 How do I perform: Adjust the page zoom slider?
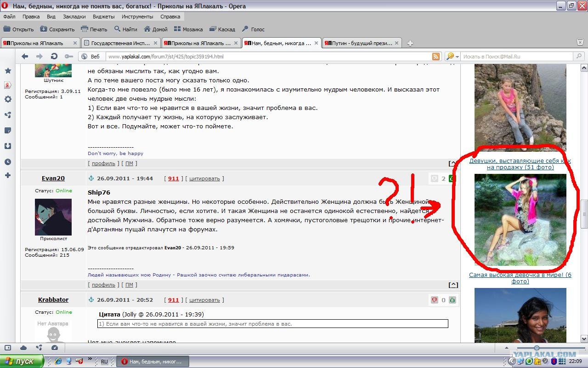tap(537, 348)
